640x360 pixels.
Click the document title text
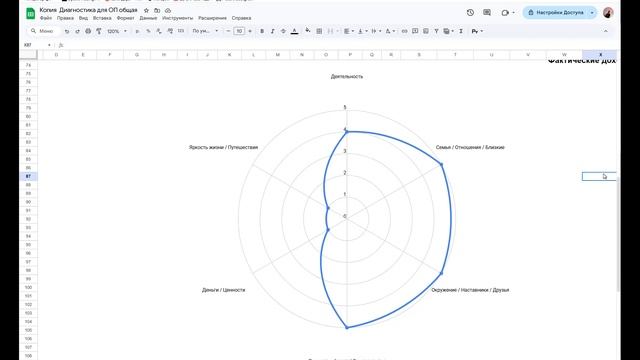(88, 10)
